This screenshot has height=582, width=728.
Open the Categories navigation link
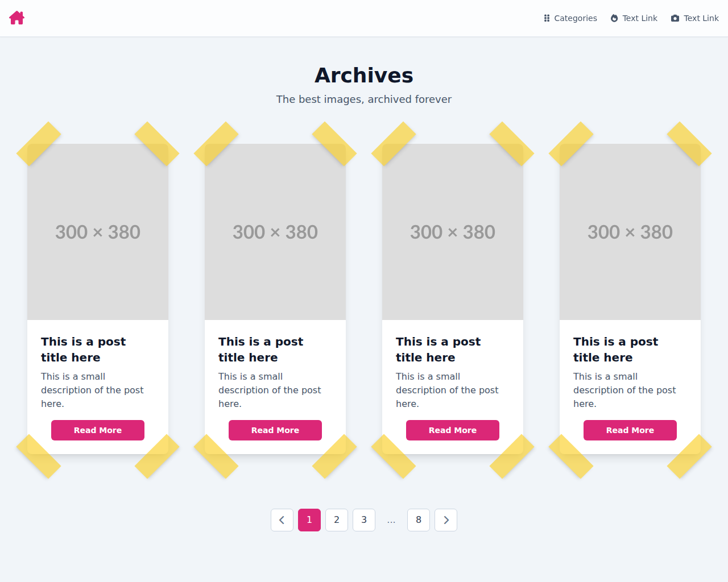click(575, 18)
